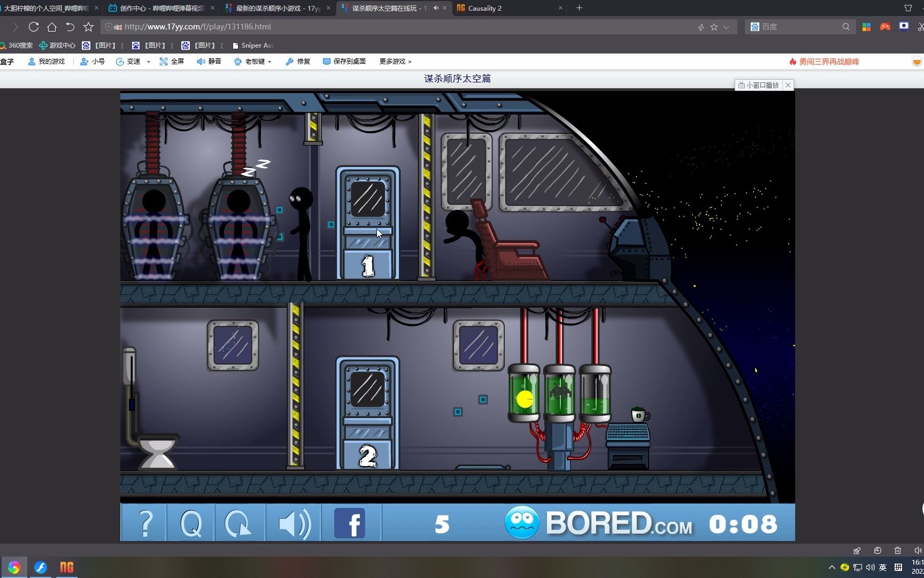This screenshot has height=578, width=924.
Task: Click the trash icon in browser status bar
Action: pyautogui.click(x=898, y=551)
